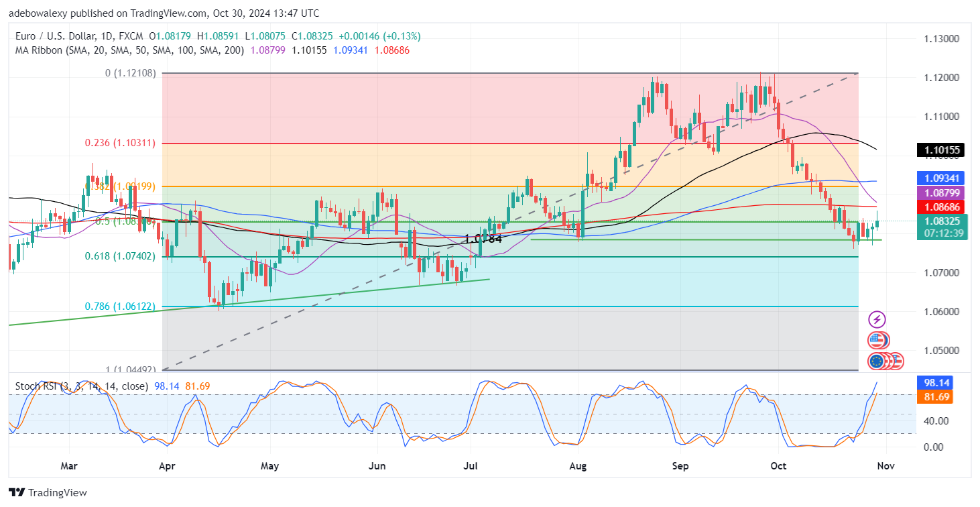The image size is (980, 507).
Task: Click the Oct label on the time axis
Action: tap(778, 465)
